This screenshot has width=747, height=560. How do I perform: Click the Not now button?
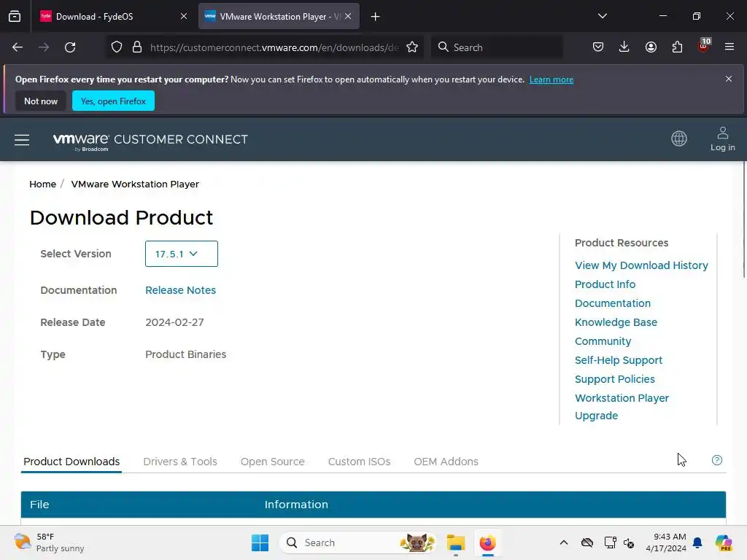click(x=41, y=101)
